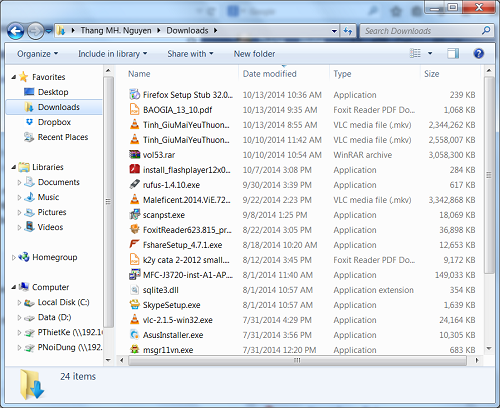Select Data (D:) drive

coord(54,317)
